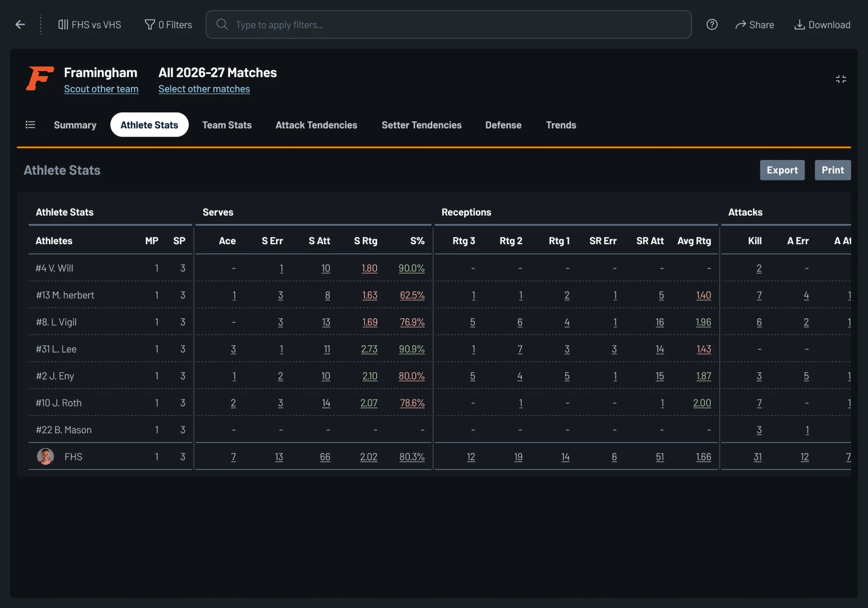Sort by the Ace column header
This screenshot has width=868, height=608.
click(x=227, y=241)
